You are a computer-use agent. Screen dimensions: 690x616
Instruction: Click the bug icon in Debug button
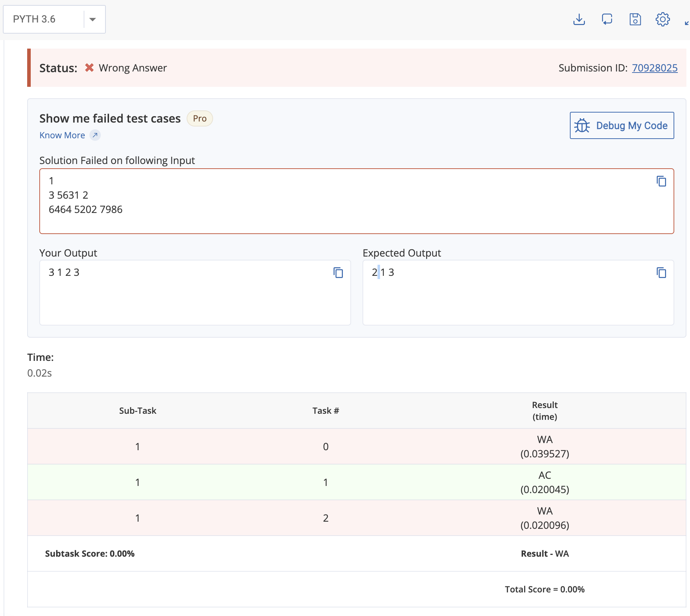tap(582, 126)
